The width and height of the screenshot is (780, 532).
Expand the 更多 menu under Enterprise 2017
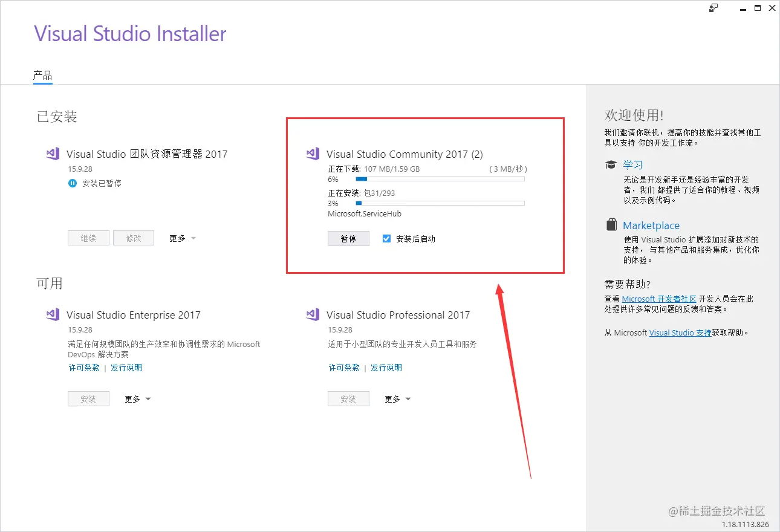click(x=137, y=398)
